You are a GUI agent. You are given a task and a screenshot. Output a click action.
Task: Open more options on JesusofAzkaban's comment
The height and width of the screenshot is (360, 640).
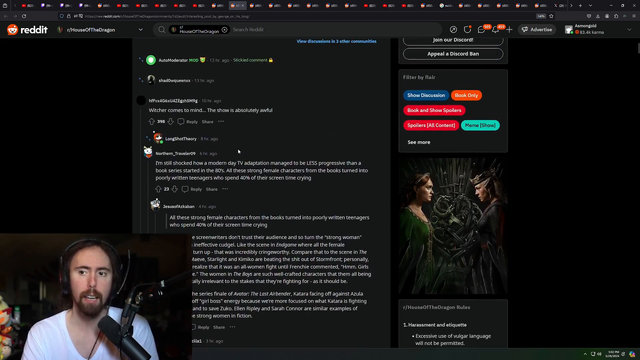(232, 327)
